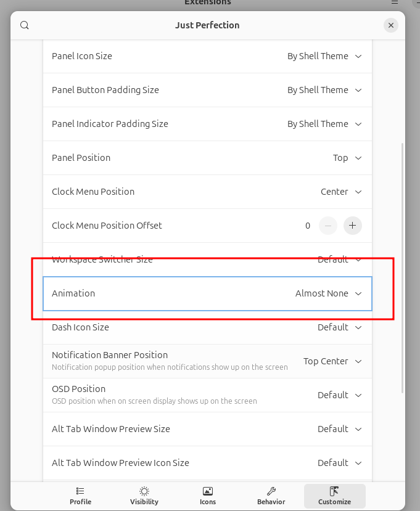Open the search magnifier icon
Image resolution: width=420 pixels, height=511 pixels.
click(x=25, y=25)
